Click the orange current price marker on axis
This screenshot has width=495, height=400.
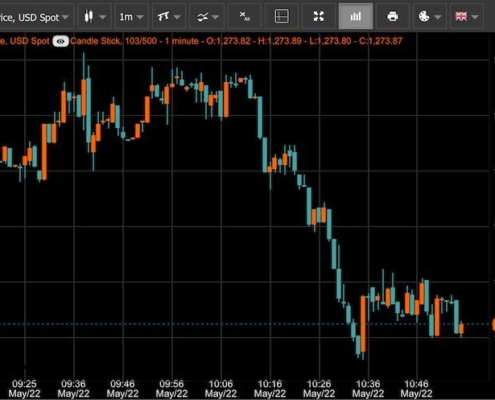(493, 324)
